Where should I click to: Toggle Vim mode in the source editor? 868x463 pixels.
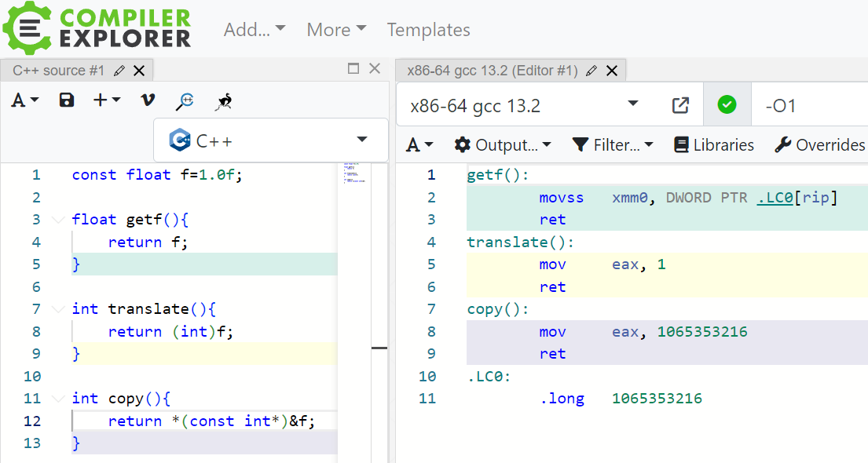click(x=148, y=100)
